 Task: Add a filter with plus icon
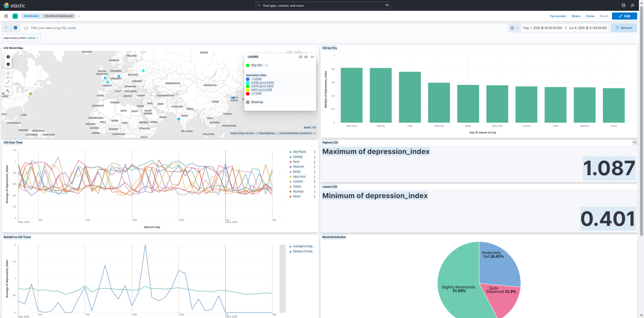pos(16,28)
